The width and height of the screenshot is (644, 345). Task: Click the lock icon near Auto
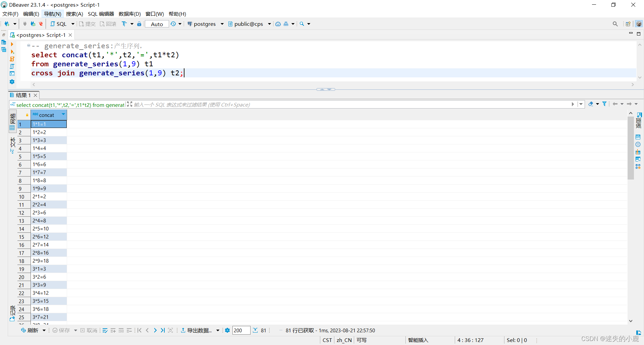click(139, 24)
